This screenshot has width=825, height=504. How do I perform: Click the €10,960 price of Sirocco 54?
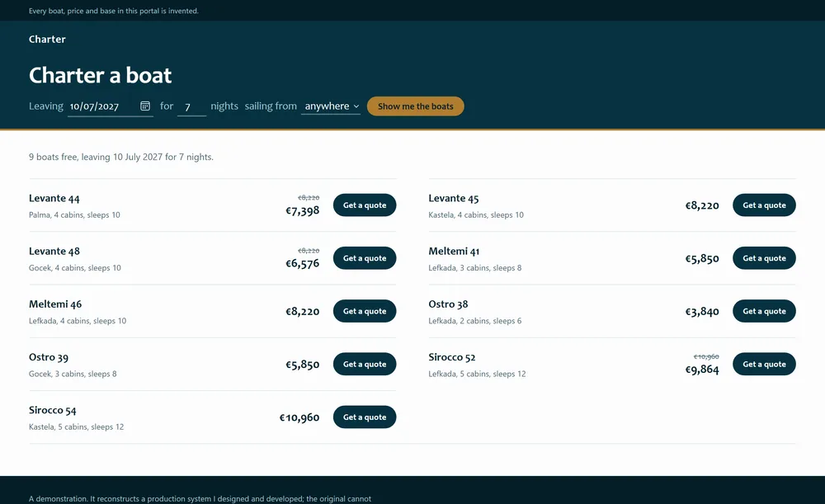click(299, 417)
